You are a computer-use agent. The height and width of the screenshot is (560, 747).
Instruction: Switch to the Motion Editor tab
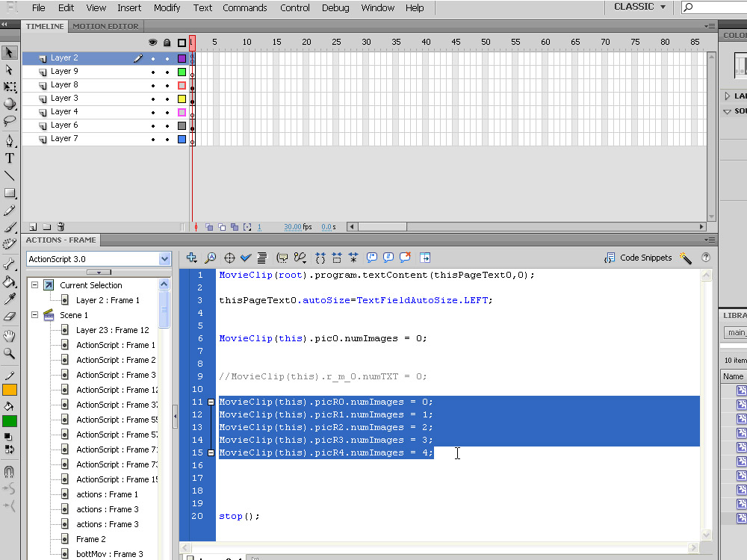tap(105, 26)
